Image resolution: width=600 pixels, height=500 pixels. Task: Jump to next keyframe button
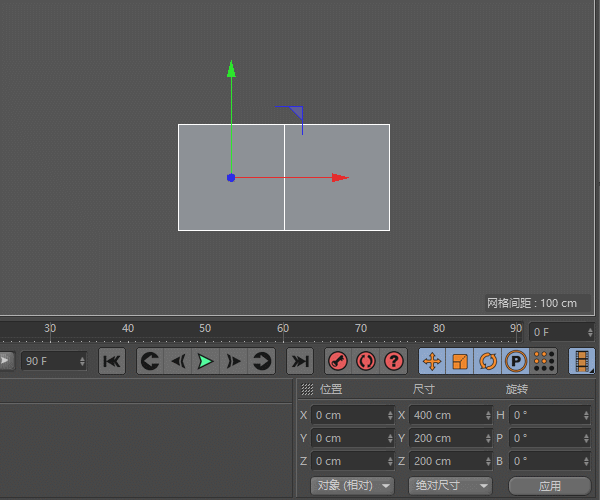261,361
